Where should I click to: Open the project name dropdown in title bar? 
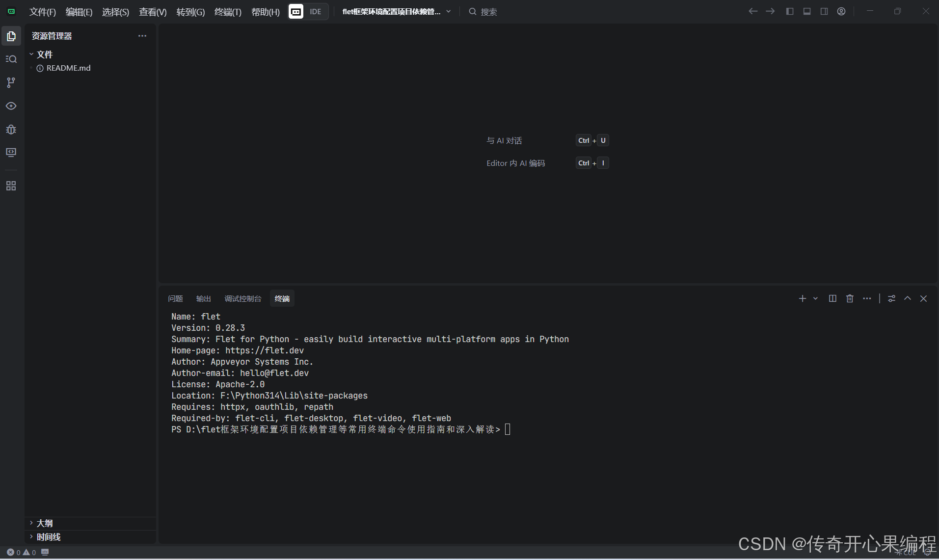click(397, 11)
